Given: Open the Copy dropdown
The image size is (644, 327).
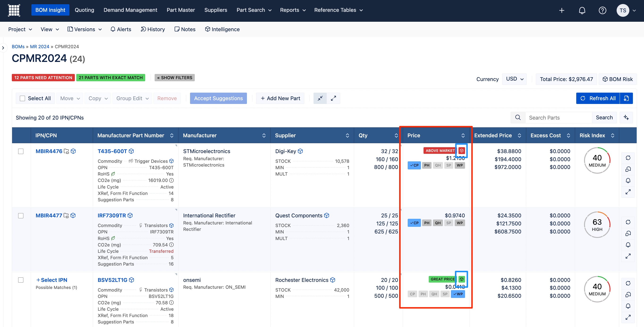Looking at the screenshot, I should (98, 98).
